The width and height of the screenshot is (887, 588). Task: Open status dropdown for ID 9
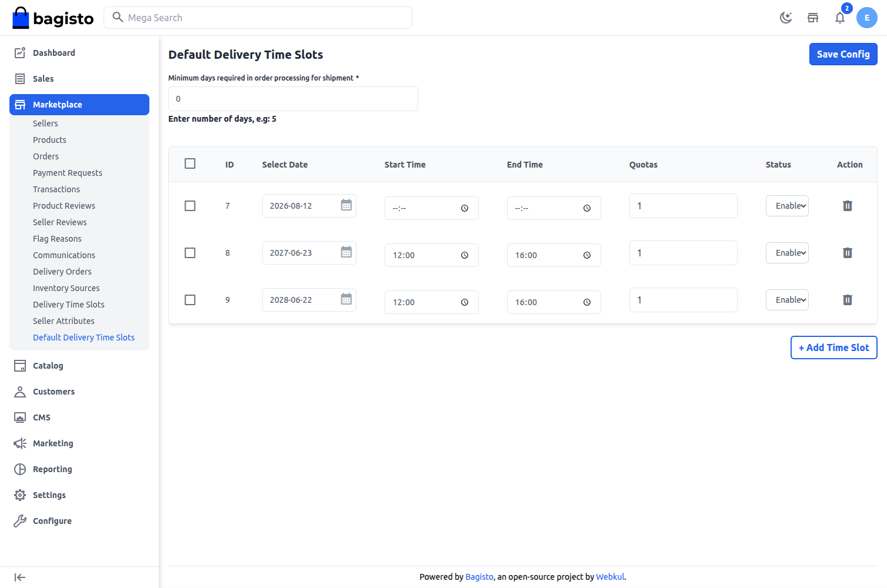787,300
